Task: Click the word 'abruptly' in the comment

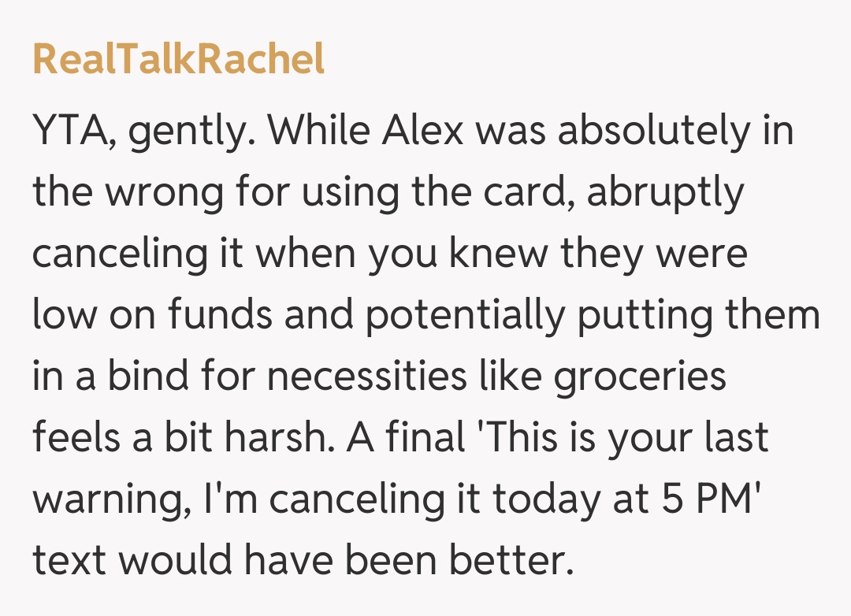Action: 664,195
